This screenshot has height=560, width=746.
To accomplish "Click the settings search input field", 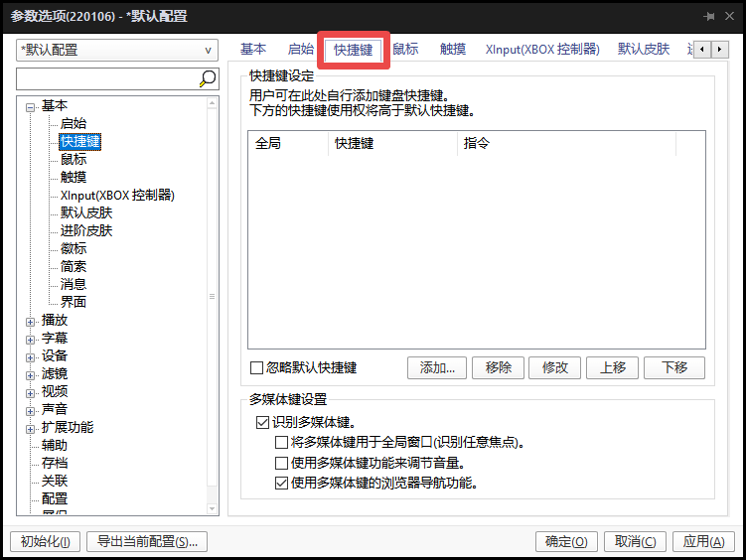I will click(107, 78).
